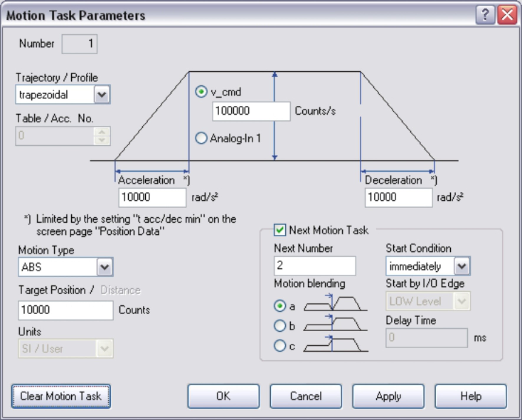Confirm settings with the OK button
Image resolution: width=522 pixels, height=420 pixels.
pos(223,396)
